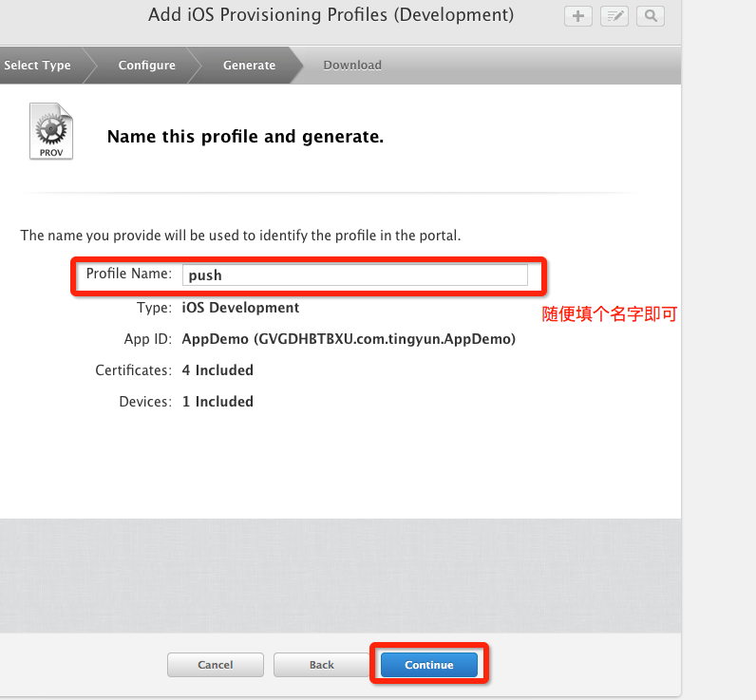Select the Generate step in the breadcrumb

coord(249,66)
